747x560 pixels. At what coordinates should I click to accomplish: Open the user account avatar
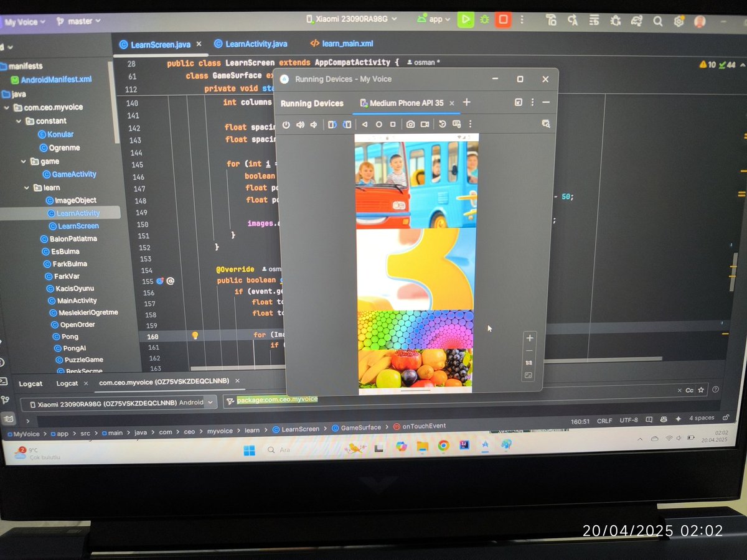(700, 21)
